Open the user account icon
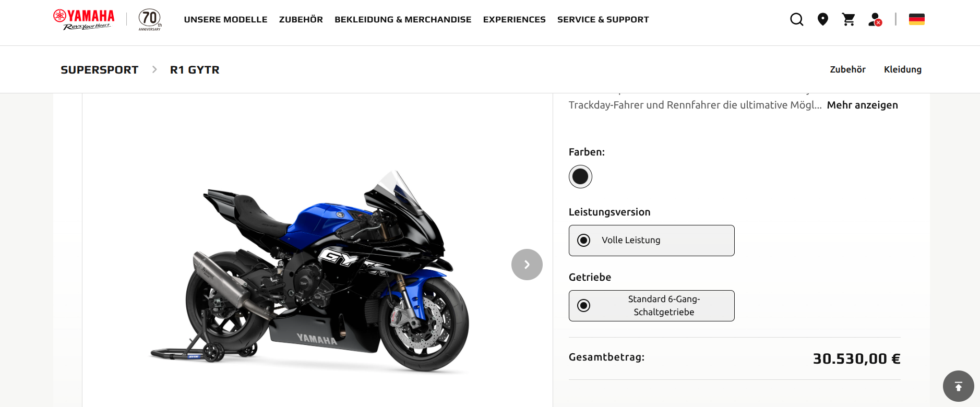 click(875, 19)
